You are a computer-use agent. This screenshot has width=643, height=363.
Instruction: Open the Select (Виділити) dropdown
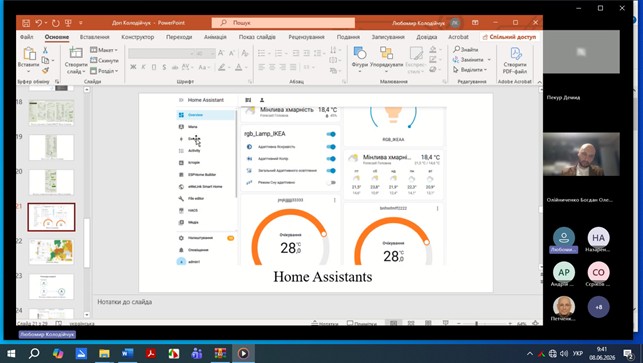(470, 70)
